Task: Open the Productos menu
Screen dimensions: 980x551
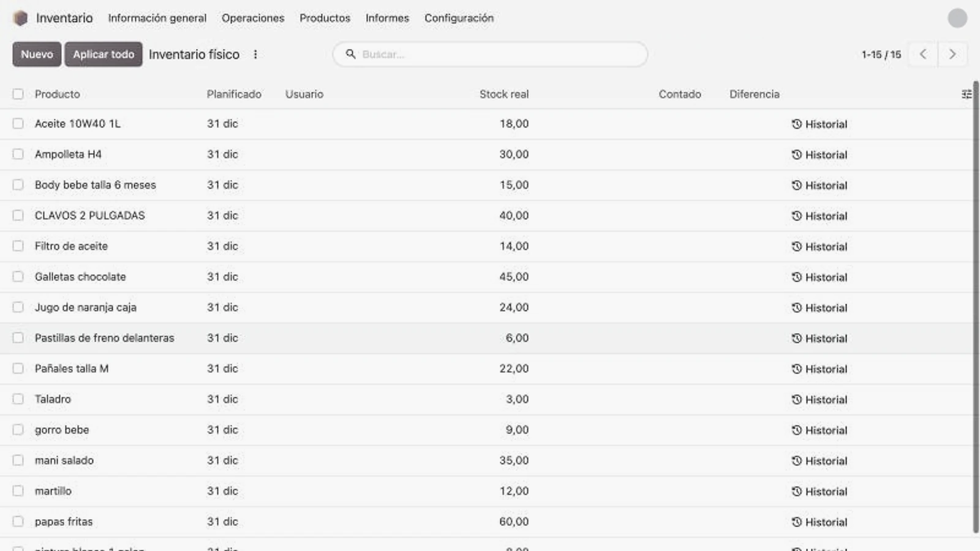Action: pyautogui.click(x=325, y=18)
